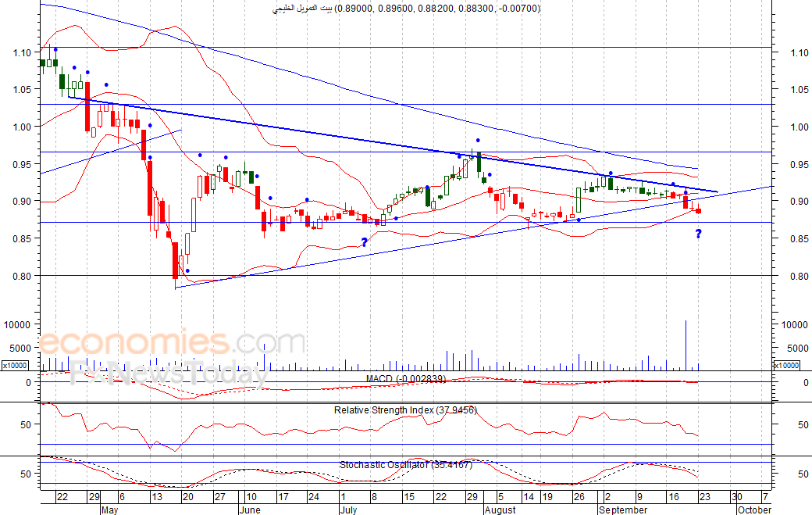Click the 10000 volume label on left axis
The image size is (812, 515).
pyautogui.click(x=18, y=324)
